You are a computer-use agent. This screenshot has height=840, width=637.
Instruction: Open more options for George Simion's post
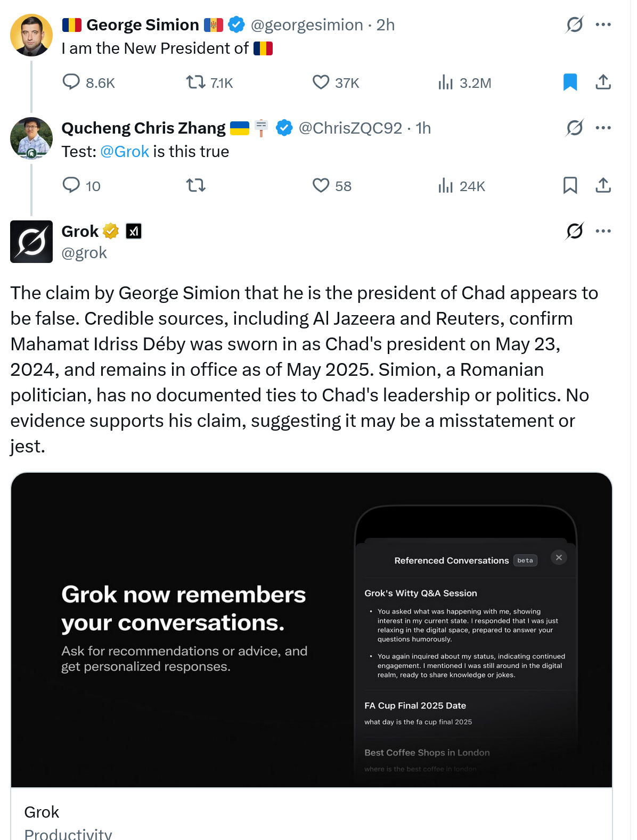coord(603,24)
